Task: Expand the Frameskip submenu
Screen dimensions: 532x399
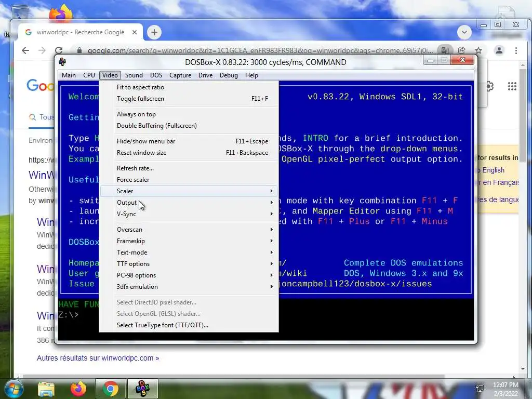Action: point(189,241)
